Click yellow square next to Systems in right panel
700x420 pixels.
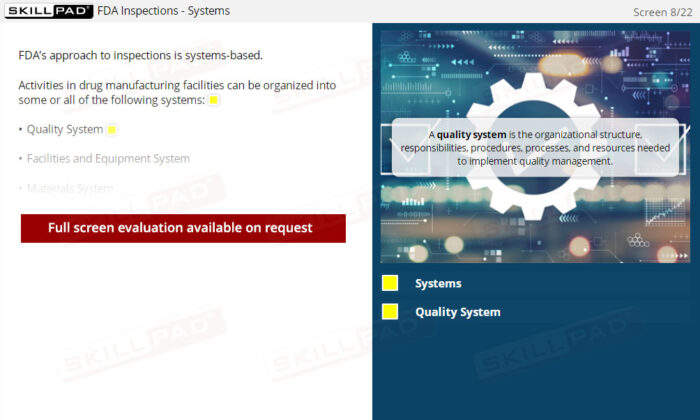pos(390,283)
